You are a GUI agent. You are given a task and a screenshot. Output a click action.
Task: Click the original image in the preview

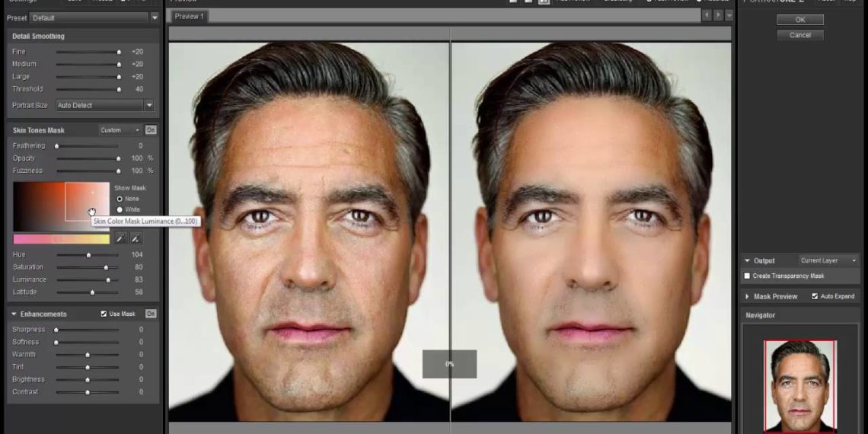pos(309,231)
